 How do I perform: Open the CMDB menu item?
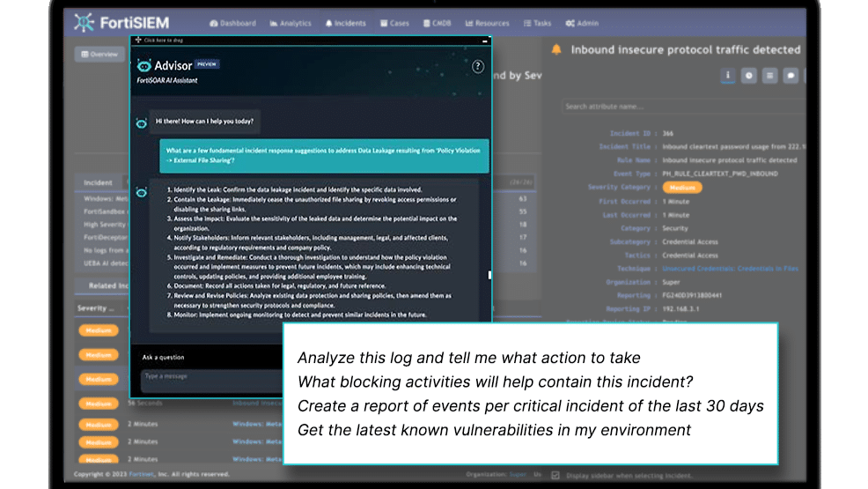point(437,23)
